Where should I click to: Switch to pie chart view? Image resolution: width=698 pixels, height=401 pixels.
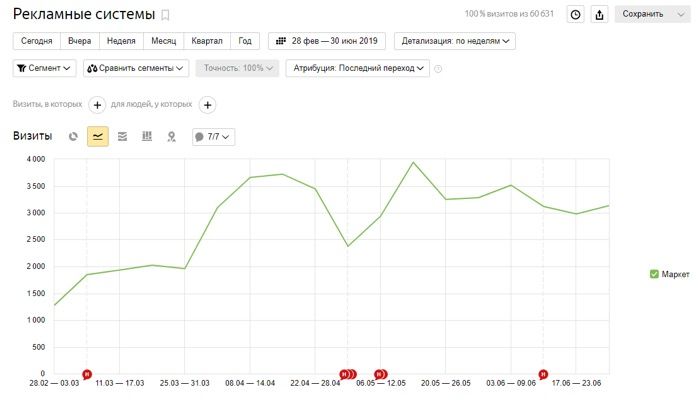coord(73,136)
